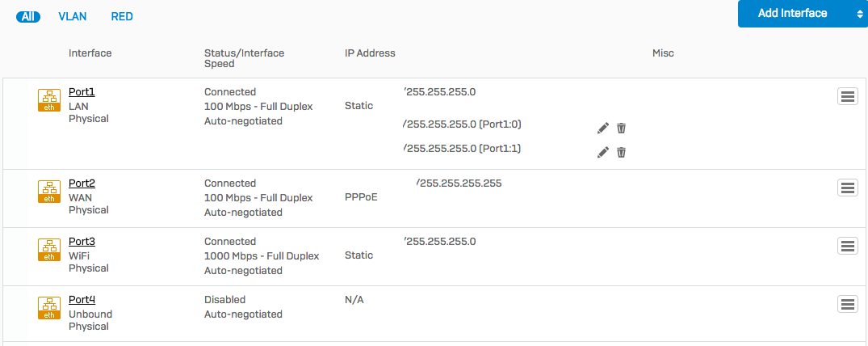868x346 pixels.
Task: Open the Port1 interface link
Action: (82, 91)
